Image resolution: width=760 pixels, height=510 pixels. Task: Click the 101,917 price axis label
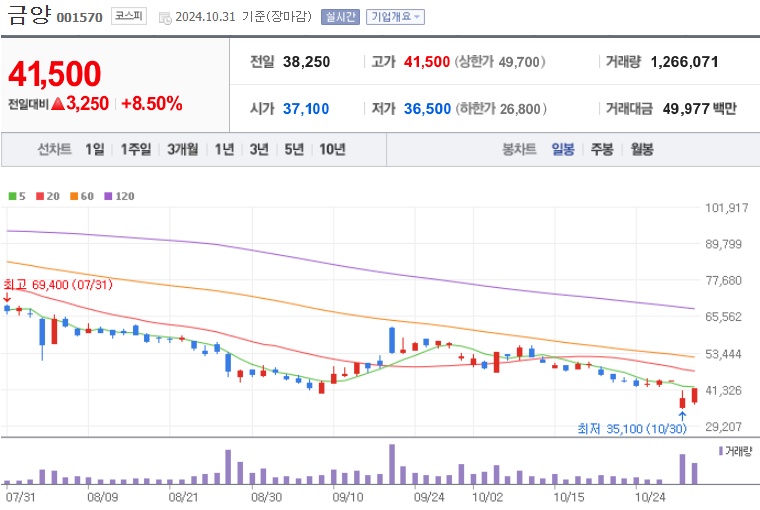pyautogui.click(x=727, y=208)
